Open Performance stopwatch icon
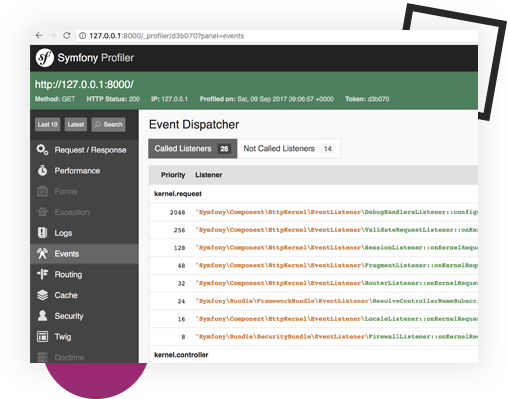 [x=42, y=170]
